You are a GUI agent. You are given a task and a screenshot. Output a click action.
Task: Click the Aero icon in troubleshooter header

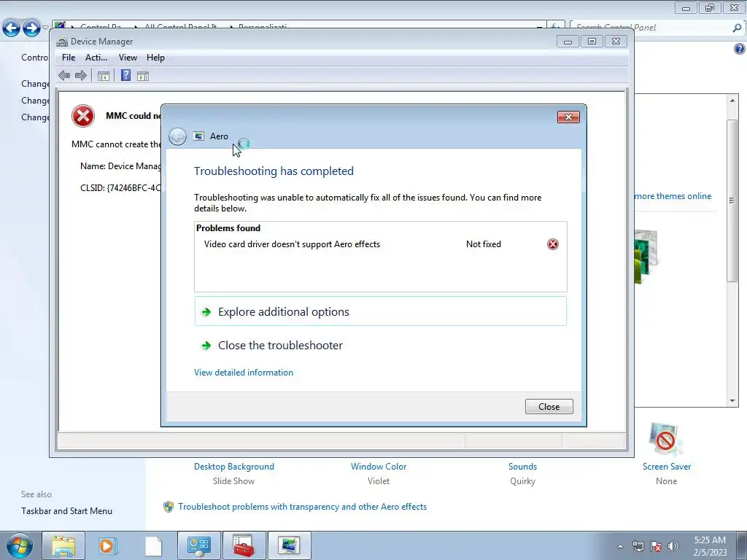pos(198,136)
